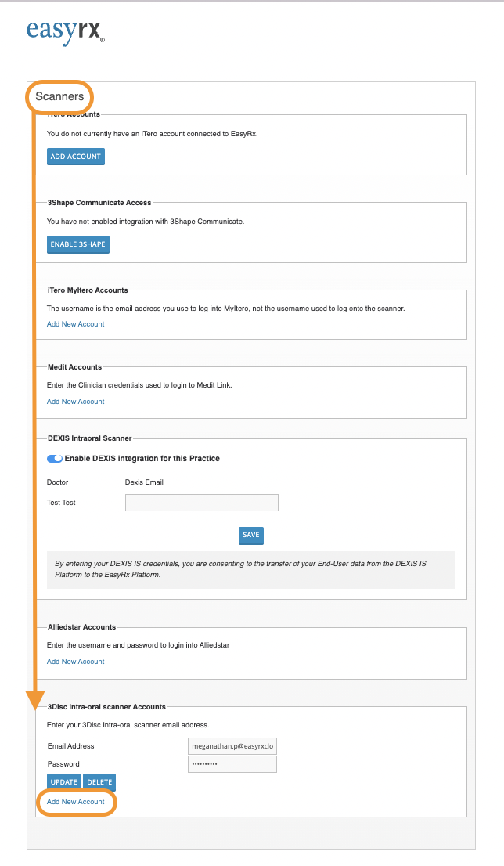Screen dimensions: 504x866
Task: Click the 'Medit Accounts' section title
Action: (x=74, y=367)
